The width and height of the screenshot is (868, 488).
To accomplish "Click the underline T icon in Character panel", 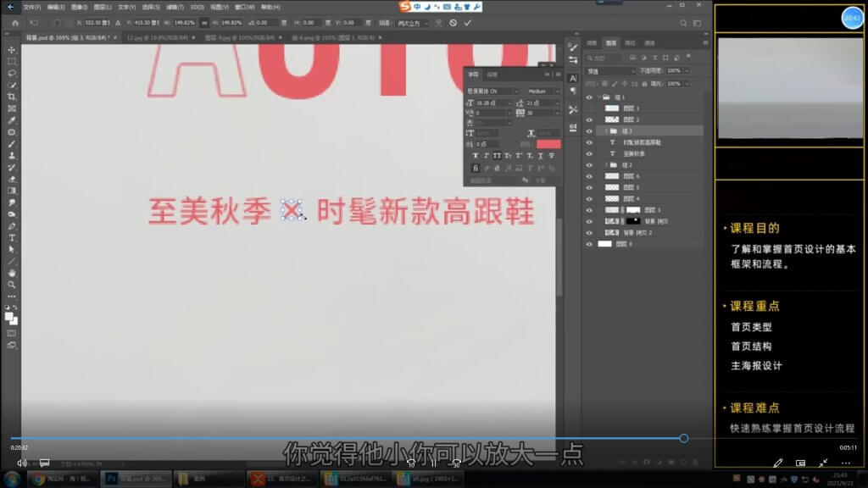I will pyautogui.click(x=541, y=156).
